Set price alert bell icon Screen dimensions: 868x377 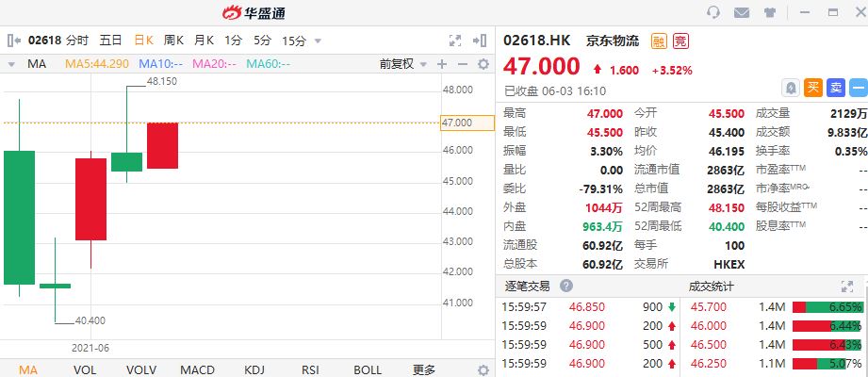tap(790, 88)
